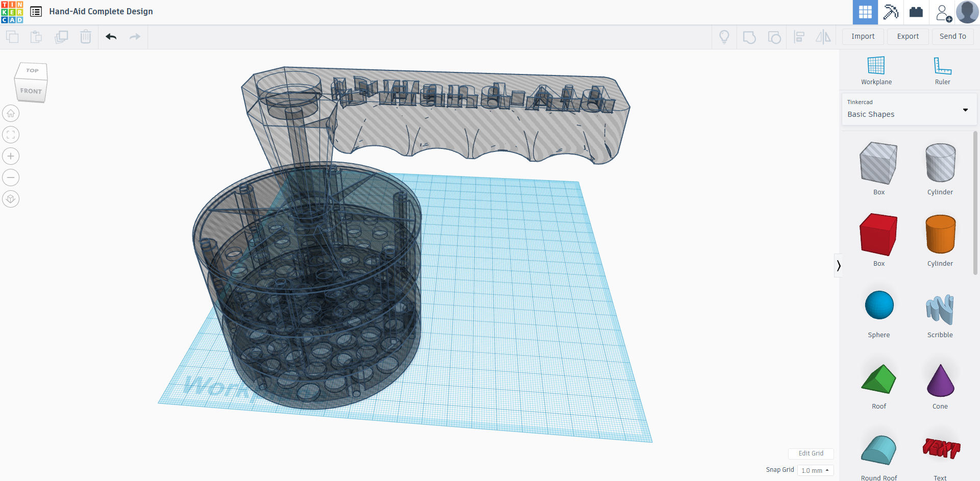Open the Tinkercad logo home
980x481 pixels.
[12, 12]
